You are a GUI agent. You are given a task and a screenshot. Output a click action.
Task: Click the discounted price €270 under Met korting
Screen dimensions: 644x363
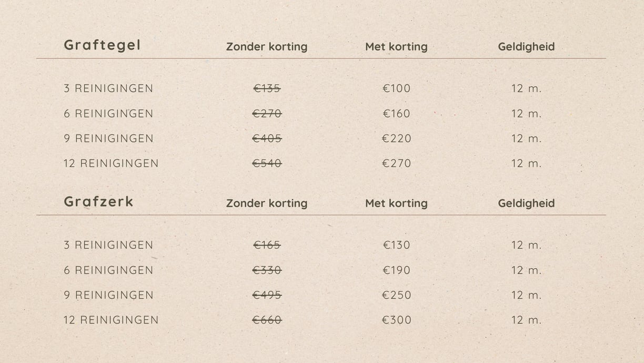396,163
